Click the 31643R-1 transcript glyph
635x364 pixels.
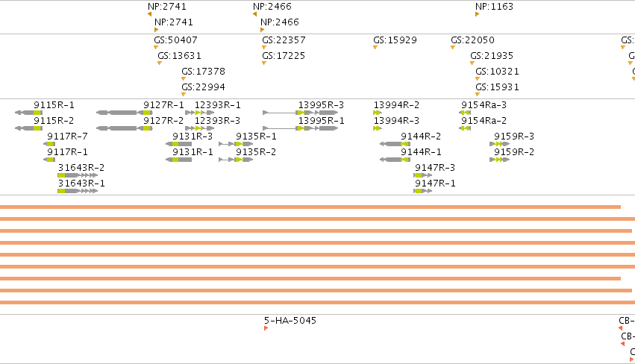click(x=78, y=191)
